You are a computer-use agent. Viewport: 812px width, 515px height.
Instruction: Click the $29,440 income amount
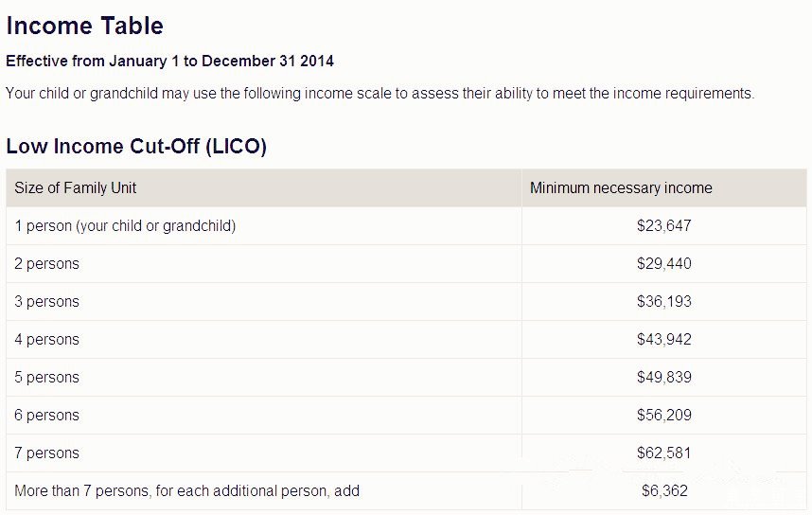pos(664,264)
